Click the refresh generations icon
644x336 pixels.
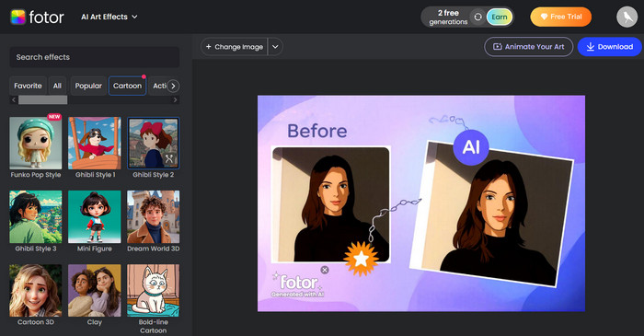[477, 17]
